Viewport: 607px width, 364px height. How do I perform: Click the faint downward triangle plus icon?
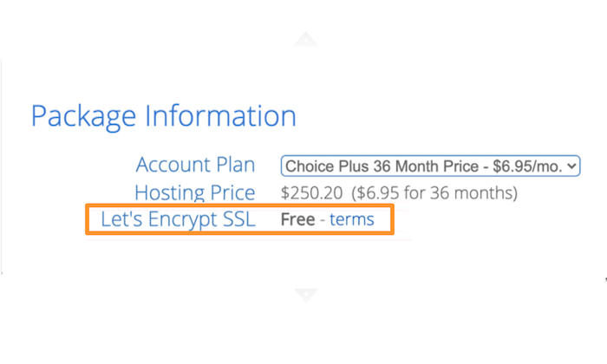(306, 296)
